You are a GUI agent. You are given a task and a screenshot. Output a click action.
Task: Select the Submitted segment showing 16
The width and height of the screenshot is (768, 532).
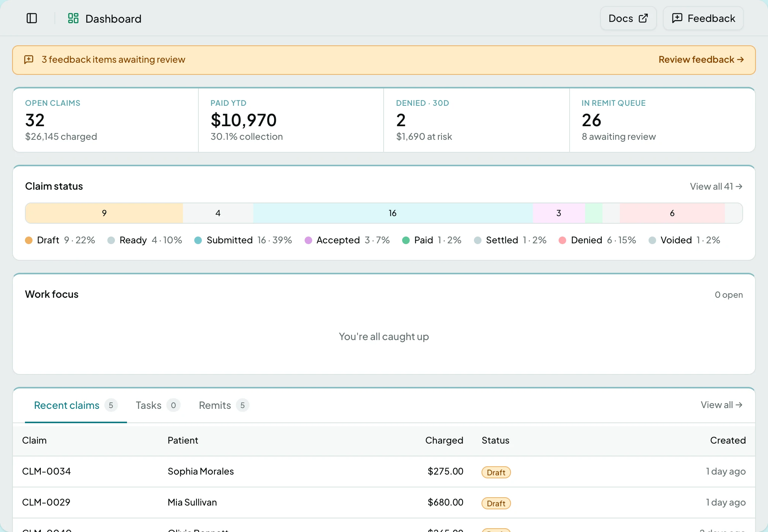coord(393,213)
